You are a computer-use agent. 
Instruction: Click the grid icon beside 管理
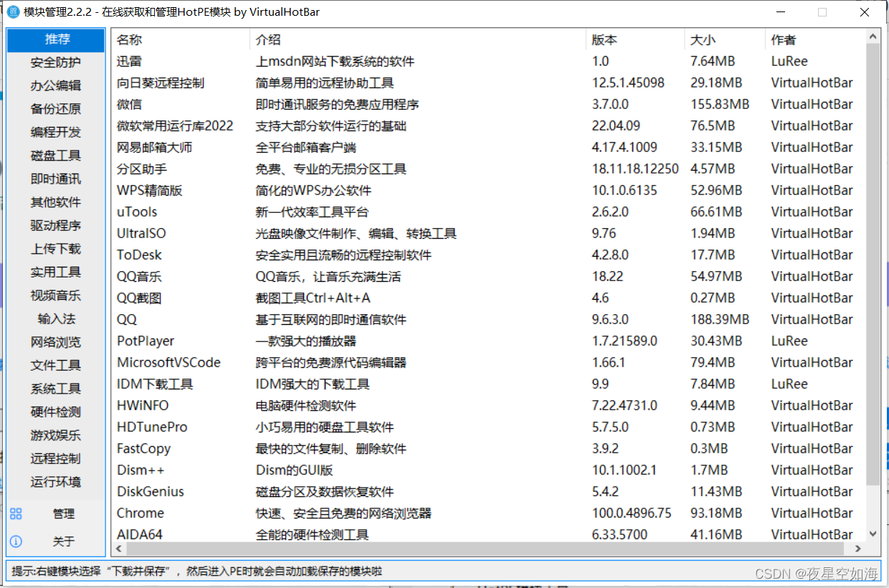(16, 513)
